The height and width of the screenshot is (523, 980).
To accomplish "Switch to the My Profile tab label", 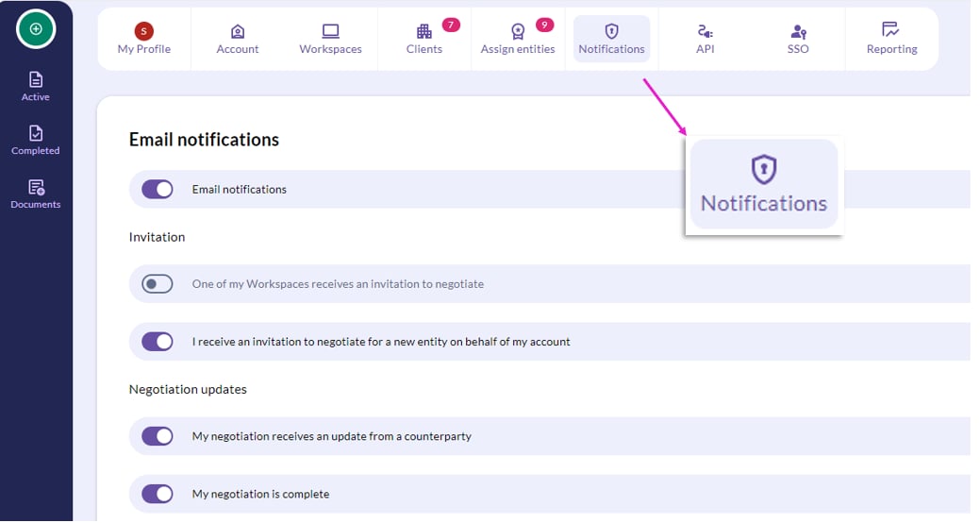I will click(x=143, y=49).
